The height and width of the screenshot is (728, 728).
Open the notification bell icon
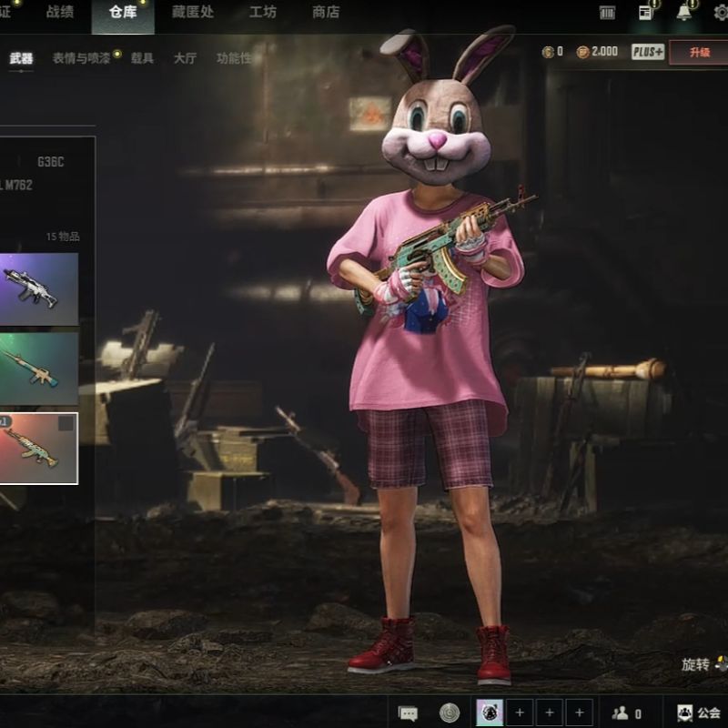[x=684, y=12]
